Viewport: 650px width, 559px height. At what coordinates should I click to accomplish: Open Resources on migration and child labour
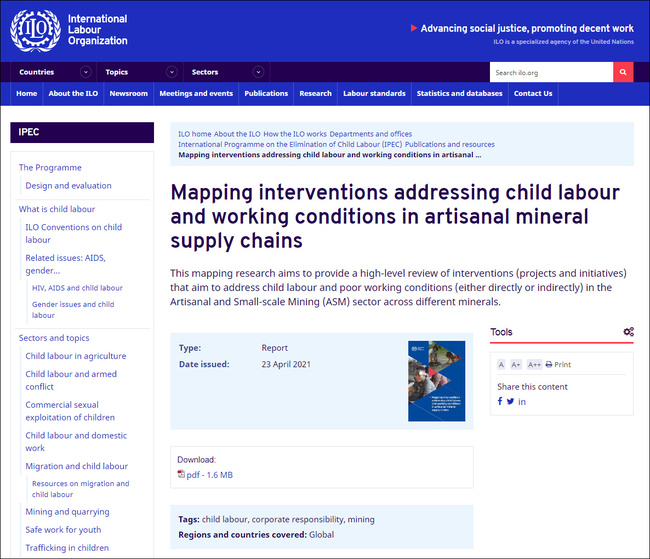81,489
